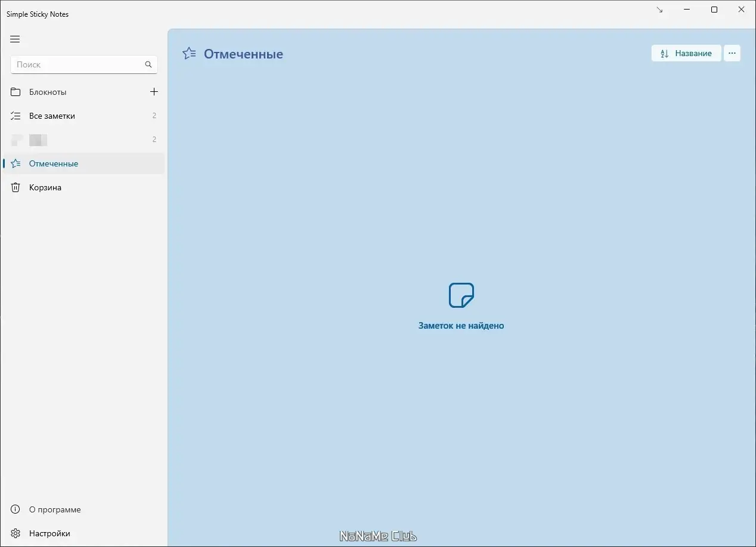Click the Заметок не найдено message
The image size is (756, 547).
click(461, 326)
